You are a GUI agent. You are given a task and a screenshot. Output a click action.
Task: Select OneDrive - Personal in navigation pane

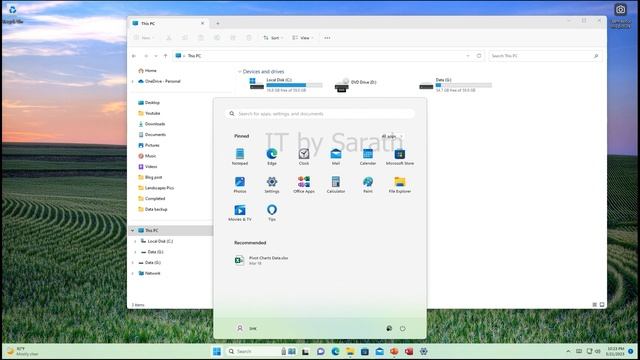tap(159, 81)
